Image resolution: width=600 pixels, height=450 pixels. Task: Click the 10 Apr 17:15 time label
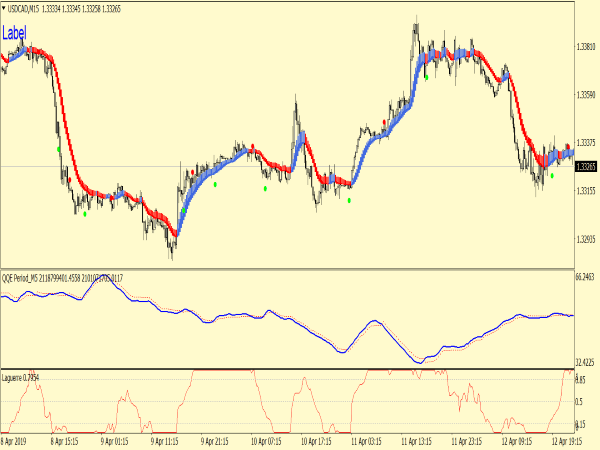(316, 441)
